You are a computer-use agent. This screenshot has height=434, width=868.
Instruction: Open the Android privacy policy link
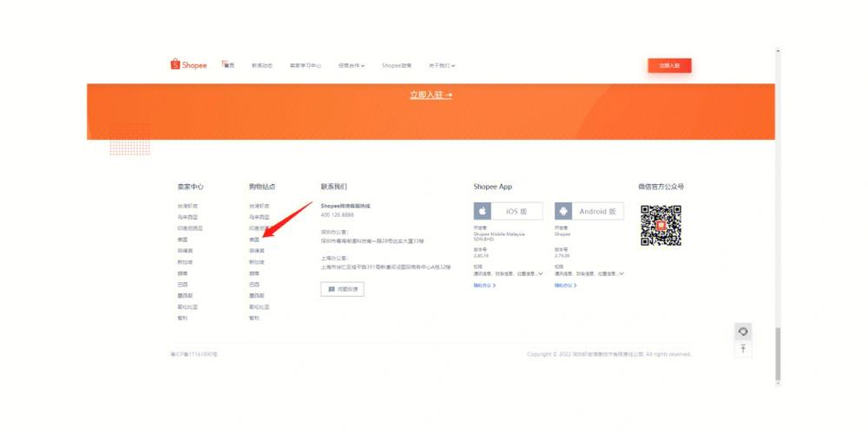pyautogui.click(x=566, y=286)
